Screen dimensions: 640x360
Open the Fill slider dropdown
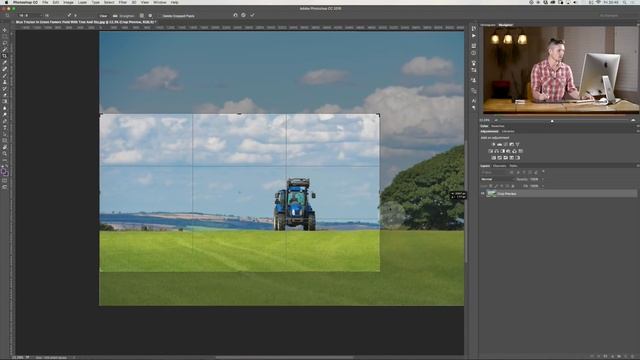point(543,186)
